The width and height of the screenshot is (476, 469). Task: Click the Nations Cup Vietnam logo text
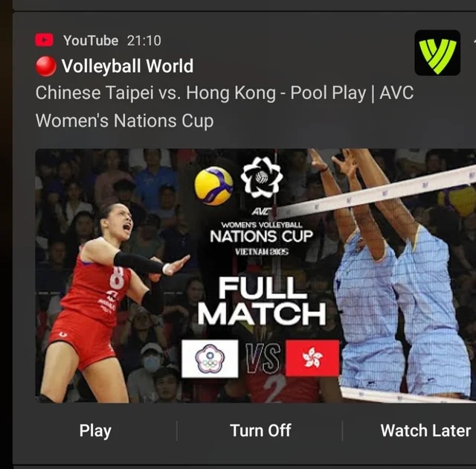(x=261, y=237)
